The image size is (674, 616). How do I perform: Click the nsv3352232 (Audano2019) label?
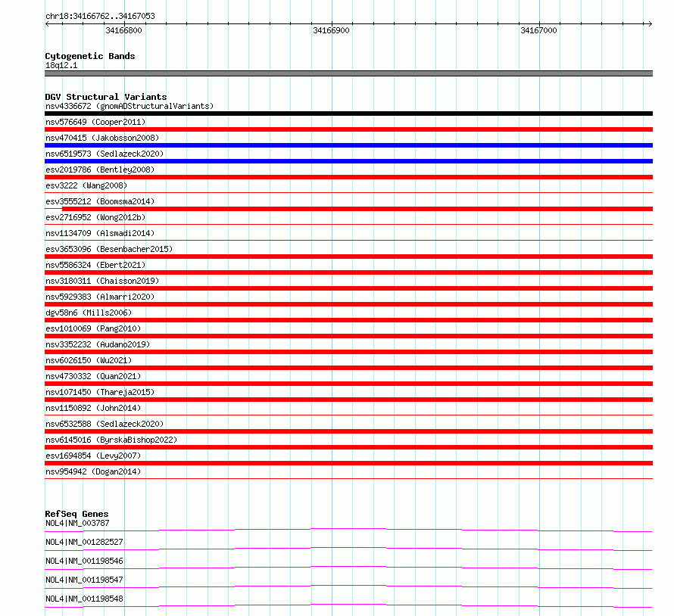(x=98, y=344)
